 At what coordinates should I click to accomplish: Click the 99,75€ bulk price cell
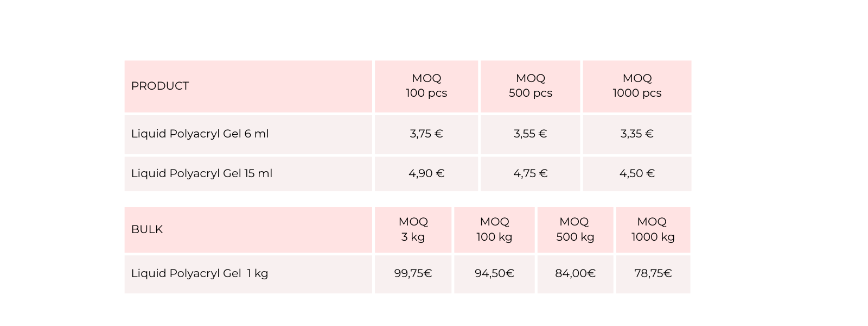click(413, 273)
